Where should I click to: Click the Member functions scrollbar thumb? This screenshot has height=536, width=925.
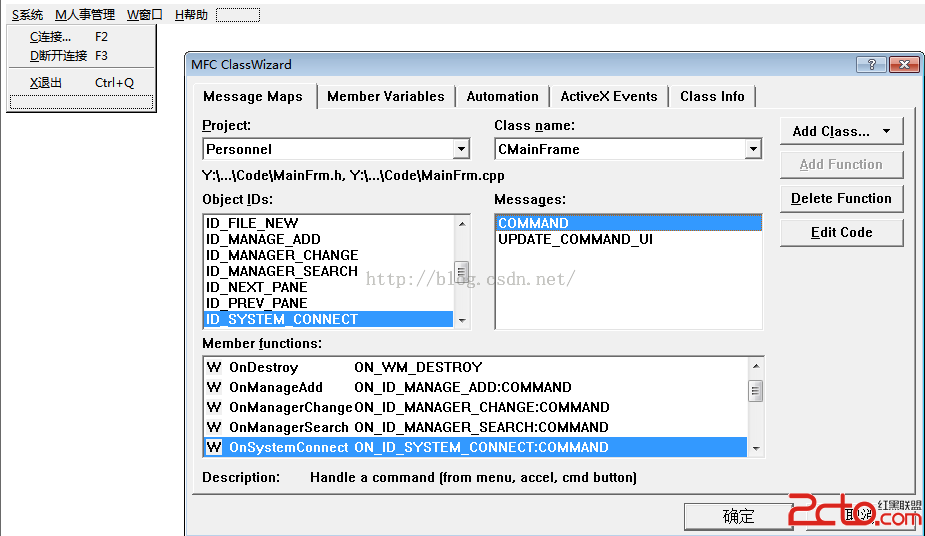[756, 391]
